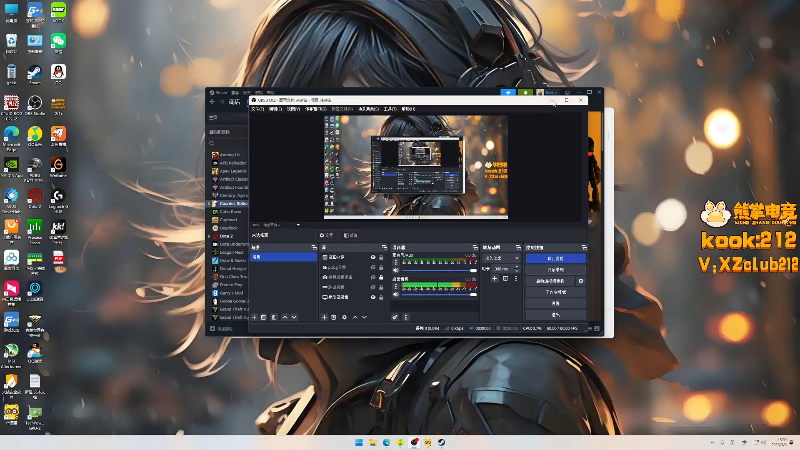
Task: Open the audio mixer toolbar three-dot menu
Action: coord(406,317)
